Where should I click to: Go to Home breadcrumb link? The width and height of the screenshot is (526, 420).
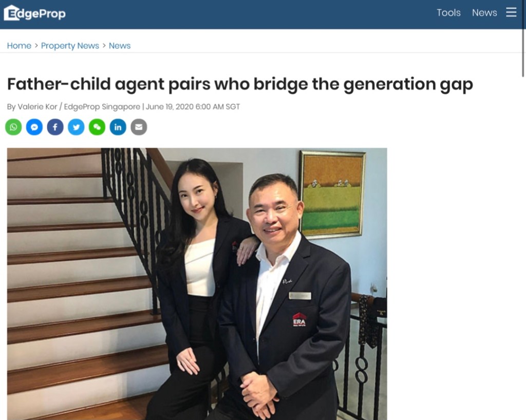coord(19,46)
